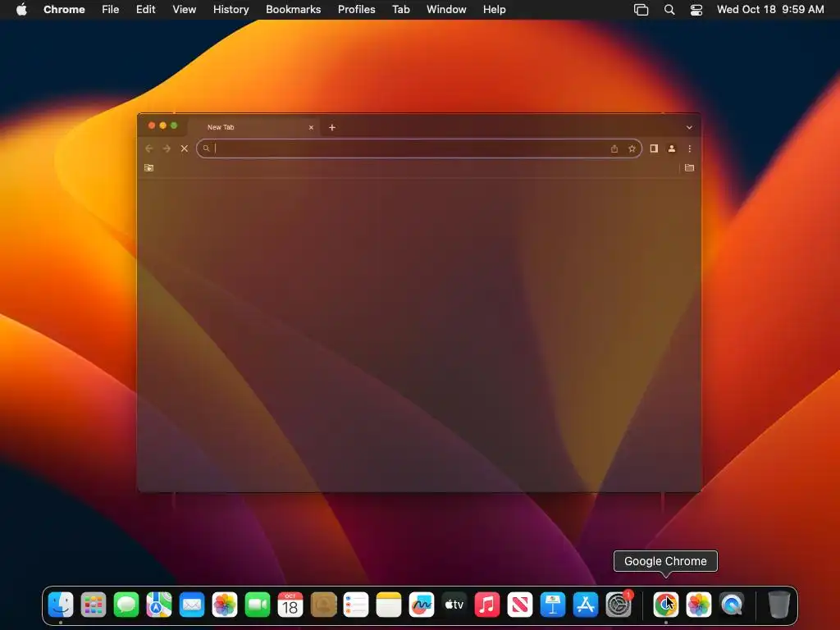Open a new tab with plus button
840x630 pixels.
pyautogui.click(x=332, y=127)
